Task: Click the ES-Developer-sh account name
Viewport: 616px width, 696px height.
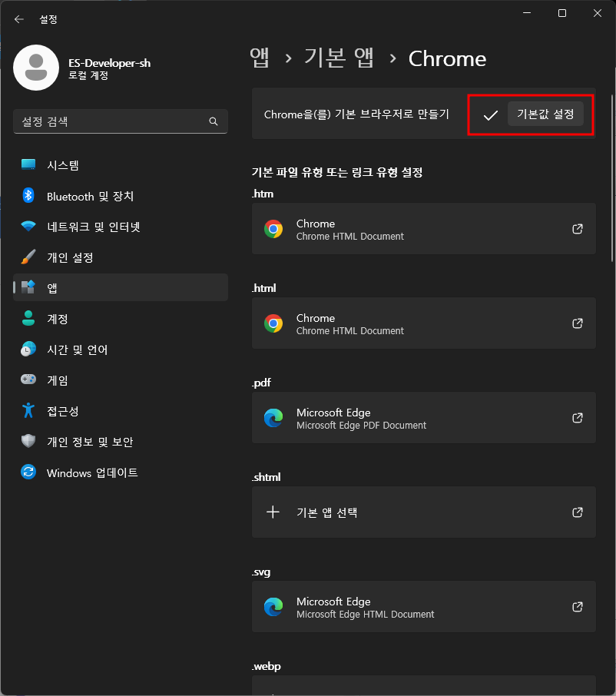Action: 109,63
